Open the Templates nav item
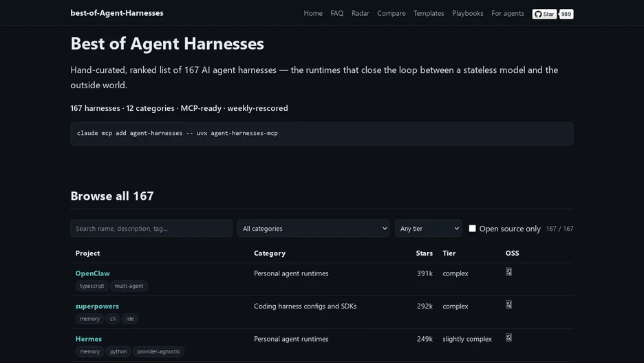Image resolution: width=644 pixels, height=363 pixels. 429,13
